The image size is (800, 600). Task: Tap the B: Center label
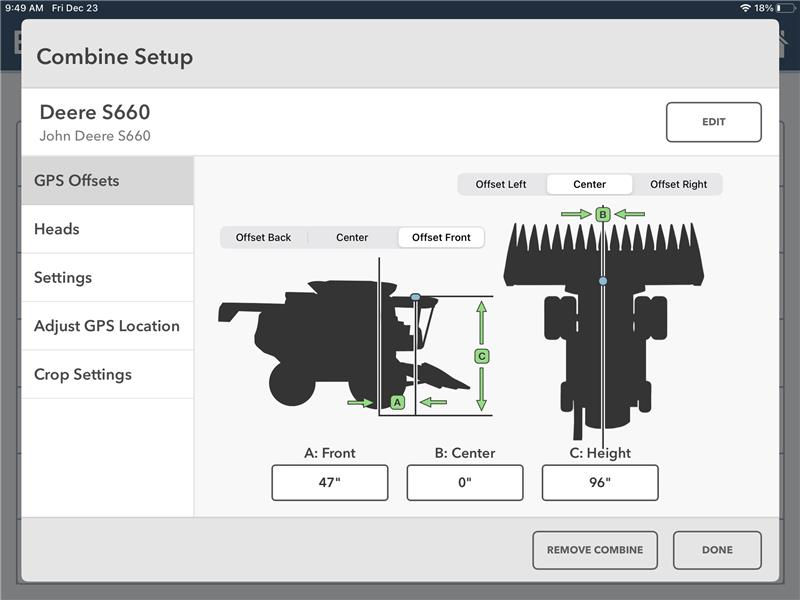click(465, 453)
